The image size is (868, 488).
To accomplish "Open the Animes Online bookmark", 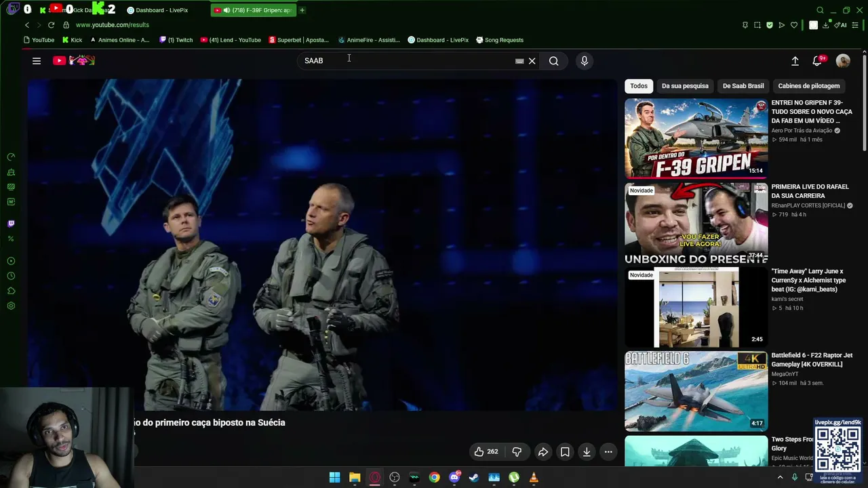I will coord(120,40).
